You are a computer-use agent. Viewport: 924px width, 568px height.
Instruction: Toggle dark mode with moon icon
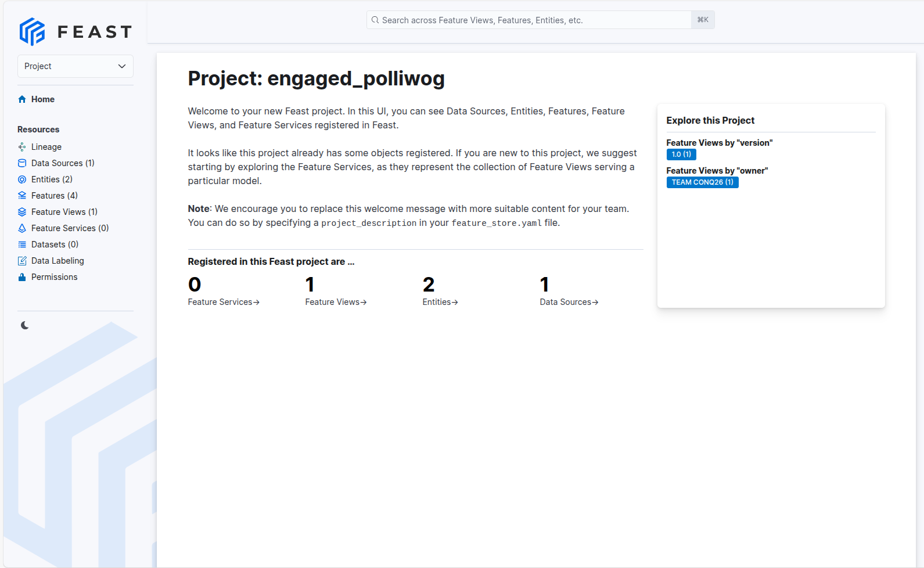24,325
